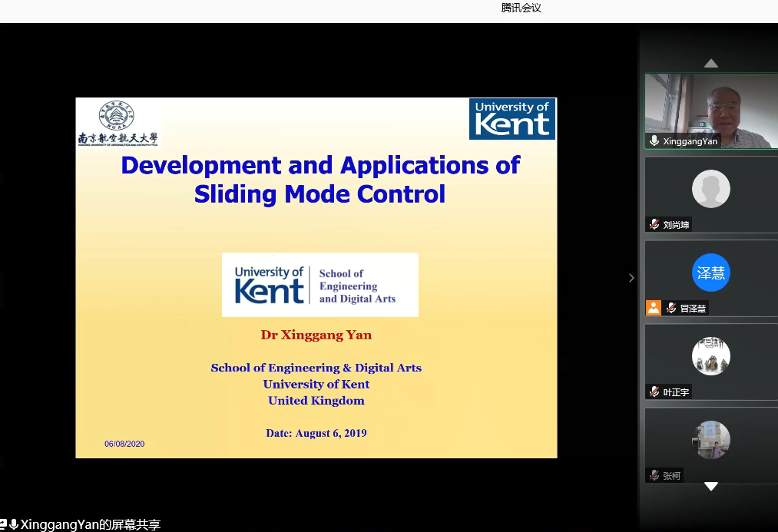Viewport: 778px width, 532px height.
Task: Click the muted mic icon beside 叶正宇
Action: click(x=654, y=392)
